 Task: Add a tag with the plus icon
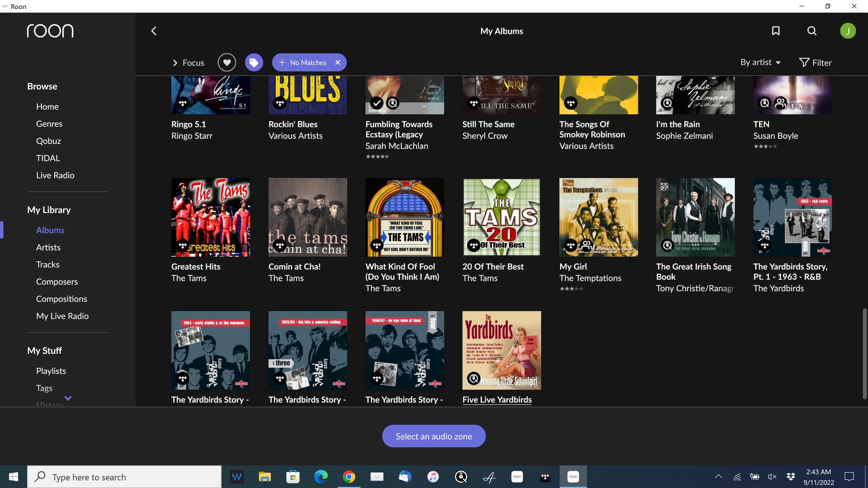(x=282, y=62)
